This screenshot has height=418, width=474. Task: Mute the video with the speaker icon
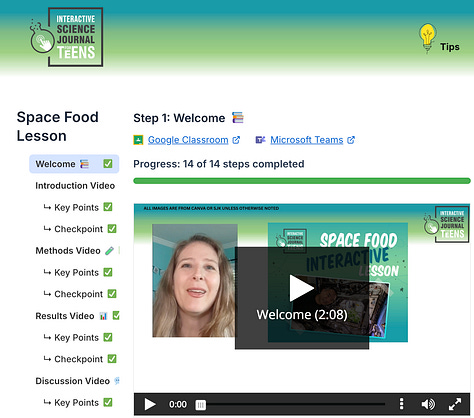coord(428,404)
